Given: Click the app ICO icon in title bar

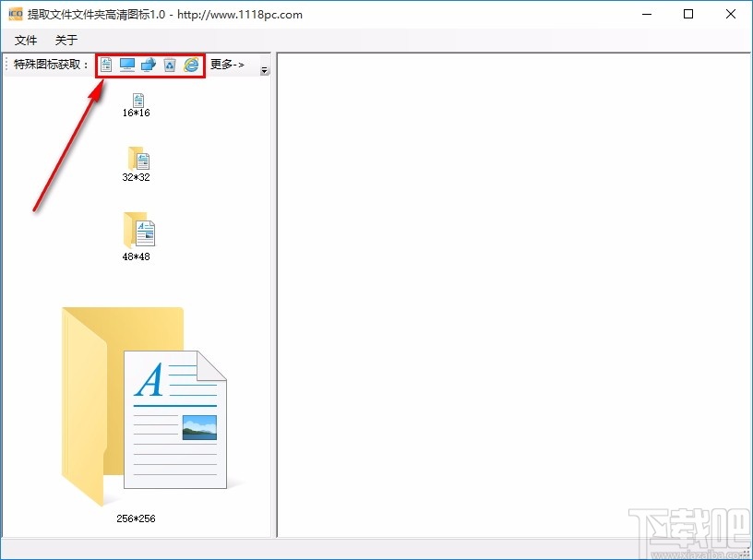Looking at the screenshot, I should [x=16, y=14].
